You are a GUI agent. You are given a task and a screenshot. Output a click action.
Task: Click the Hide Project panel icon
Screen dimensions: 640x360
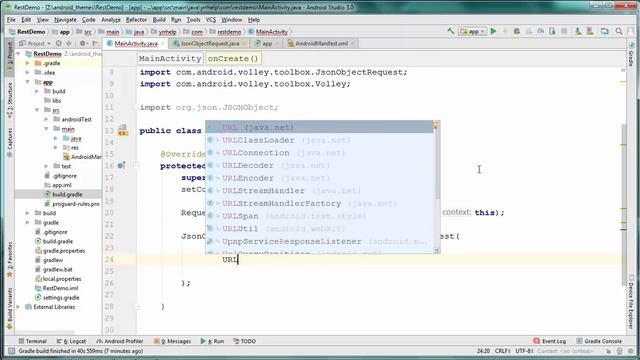pyautogui.click(x=95, y=43)
